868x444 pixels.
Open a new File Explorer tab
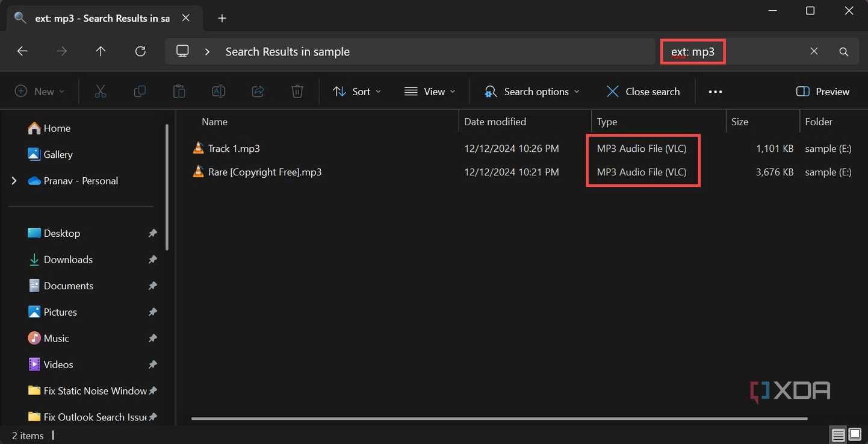pos(222,18)
